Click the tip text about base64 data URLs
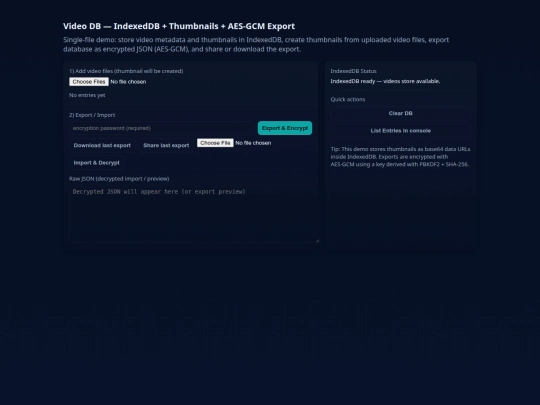 pos(401,157)
